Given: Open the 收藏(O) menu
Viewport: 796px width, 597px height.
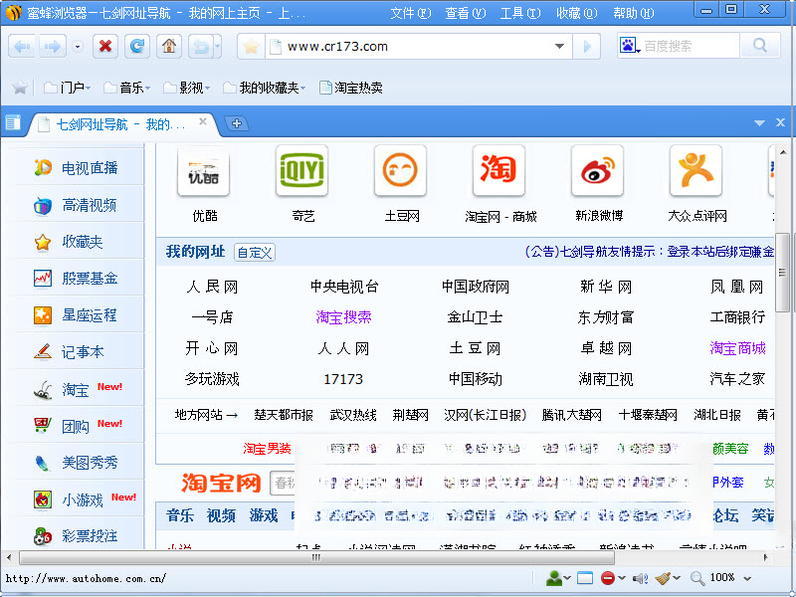Looking at the screenshot, I should [x=576, y=13].
